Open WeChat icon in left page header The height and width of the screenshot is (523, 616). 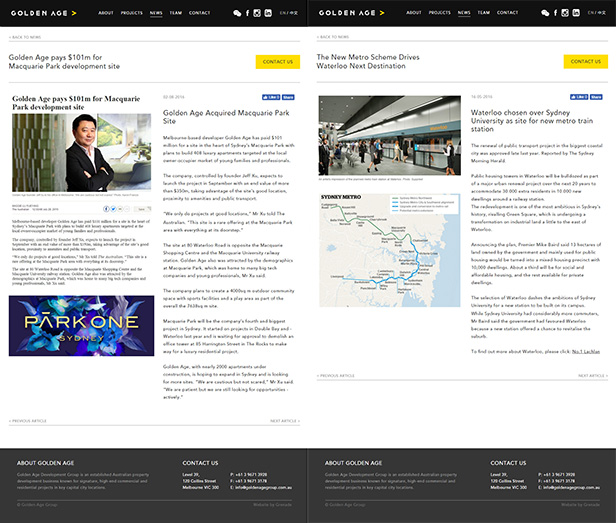point(237,13)
